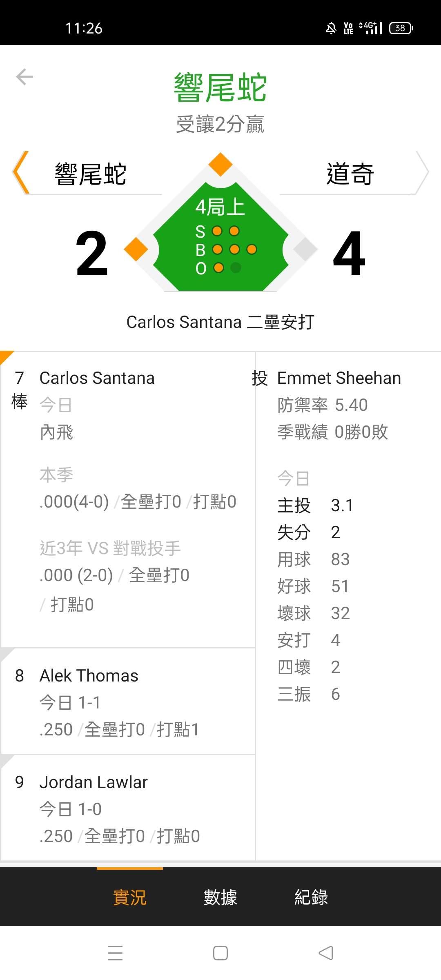The height and width of the screenshot is (980, 441).
Task: Tap the muted notification bell icon
Action: 331,28
